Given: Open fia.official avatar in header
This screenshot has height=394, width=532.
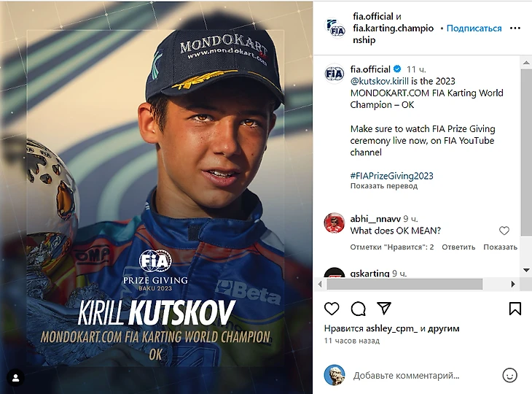Looking at the screenshot, I should (335, 28).
